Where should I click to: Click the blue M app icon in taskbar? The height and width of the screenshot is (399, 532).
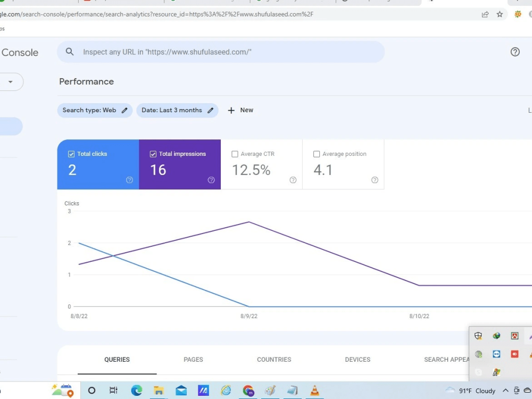(203, 390)
